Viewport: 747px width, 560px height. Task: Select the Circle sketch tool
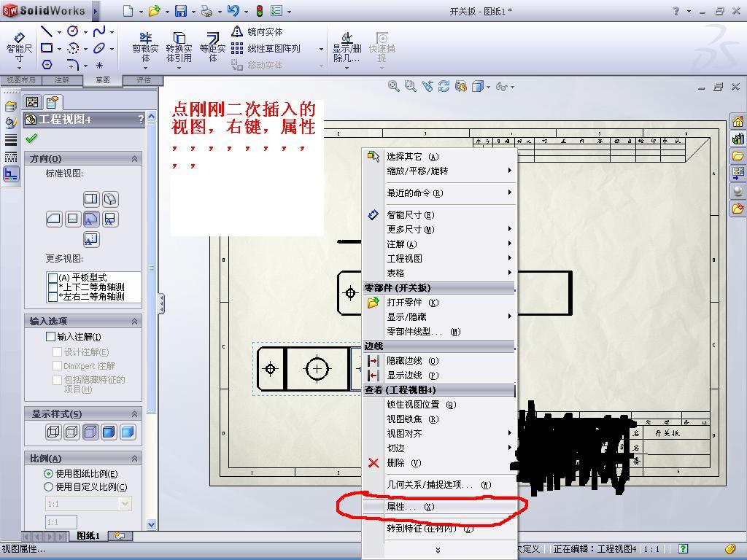(x=73, y=31)
